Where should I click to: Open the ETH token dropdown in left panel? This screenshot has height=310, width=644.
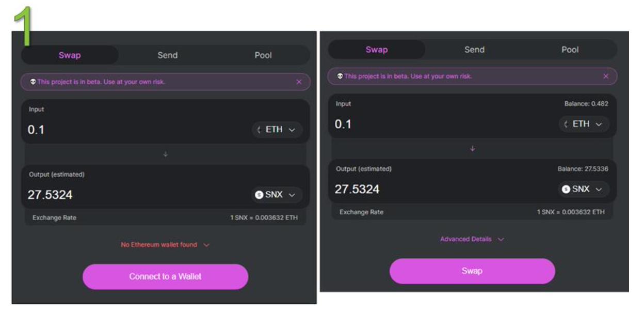coord(277,130)
